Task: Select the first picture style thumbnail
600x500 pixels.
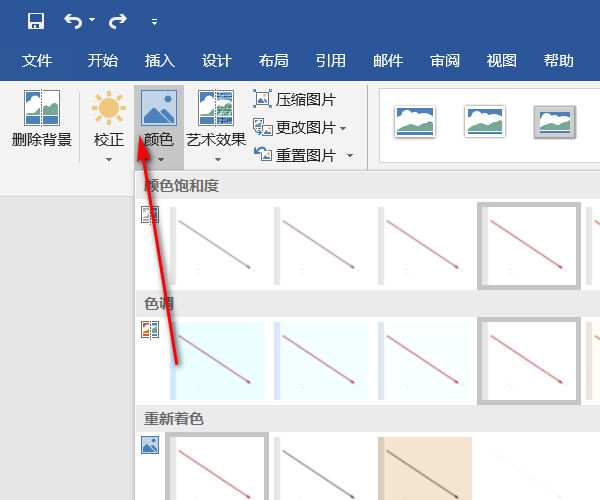Action: 415,122
